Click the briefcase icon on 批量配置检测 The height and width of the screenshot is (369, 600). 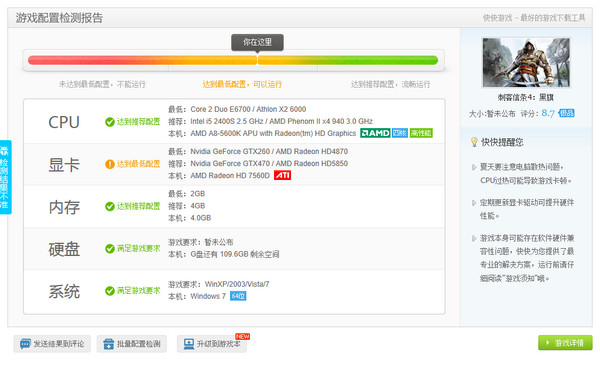(x=109, y=344)
